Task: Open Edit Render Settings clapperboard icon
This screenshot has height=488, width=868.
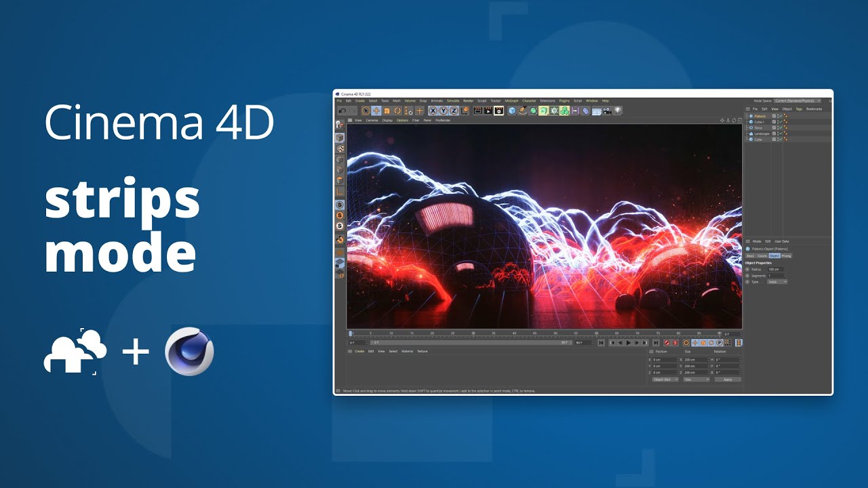Action: 498,110
